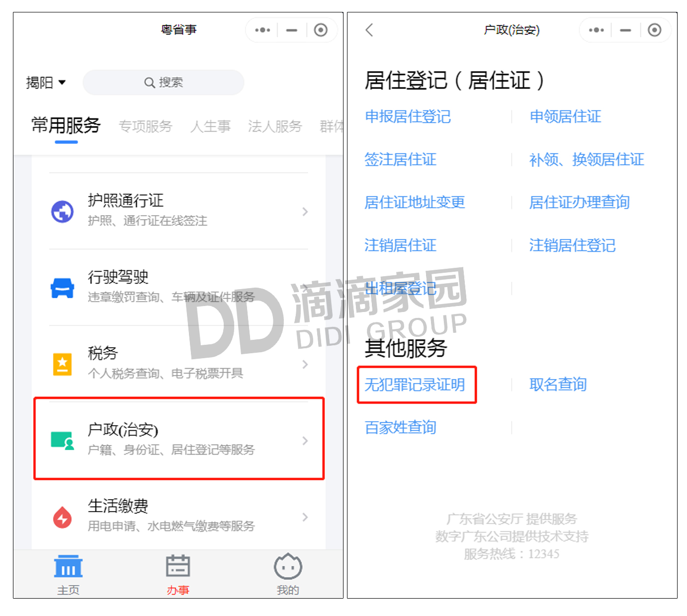Select the 专项服务 tab
The height and width of the screenshot is (616, 687).
[x=146, y=127]
